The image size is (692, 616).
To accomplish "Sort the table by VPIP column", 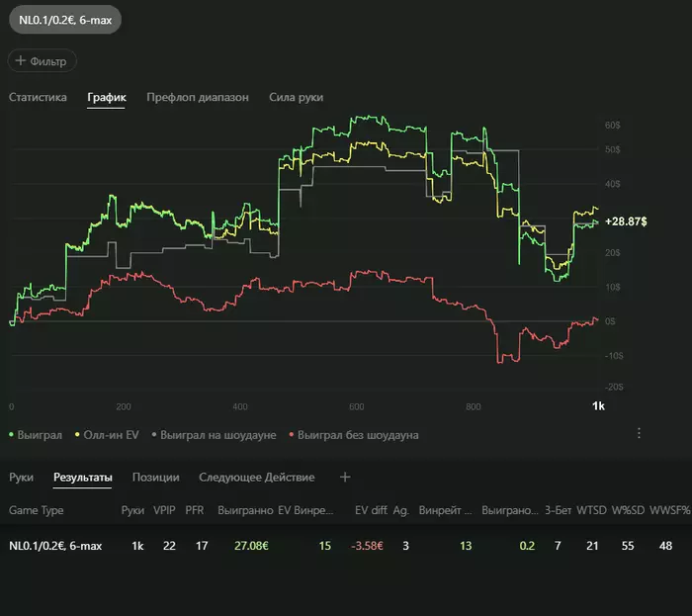I will click(x=164, y=510).
